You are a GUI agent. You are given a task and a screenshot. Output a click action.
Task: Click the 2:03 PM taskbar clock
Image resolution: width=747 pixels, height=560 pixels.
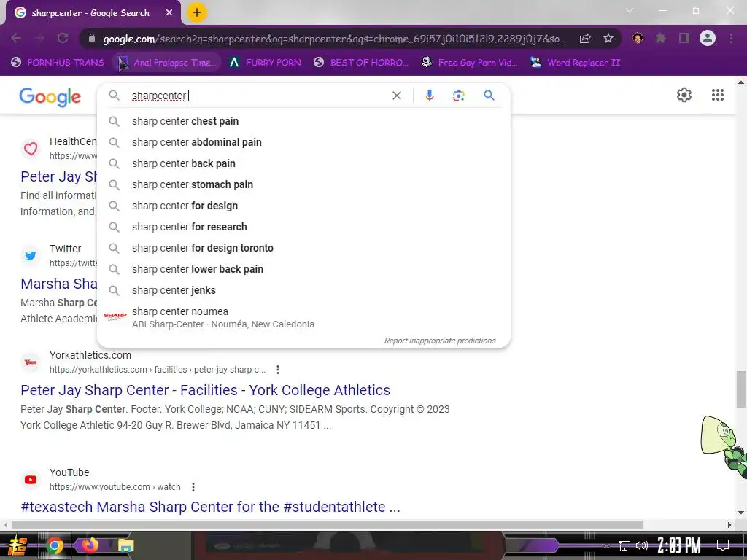679,545
